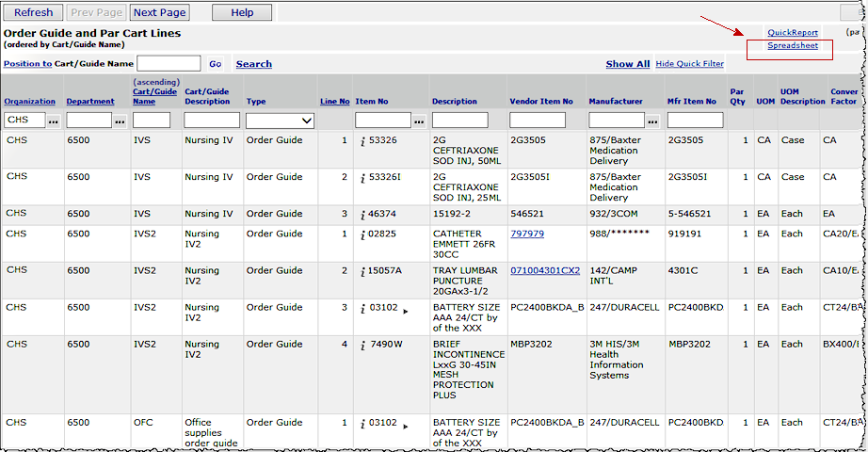Click the info icon beside item 53326

362,140
